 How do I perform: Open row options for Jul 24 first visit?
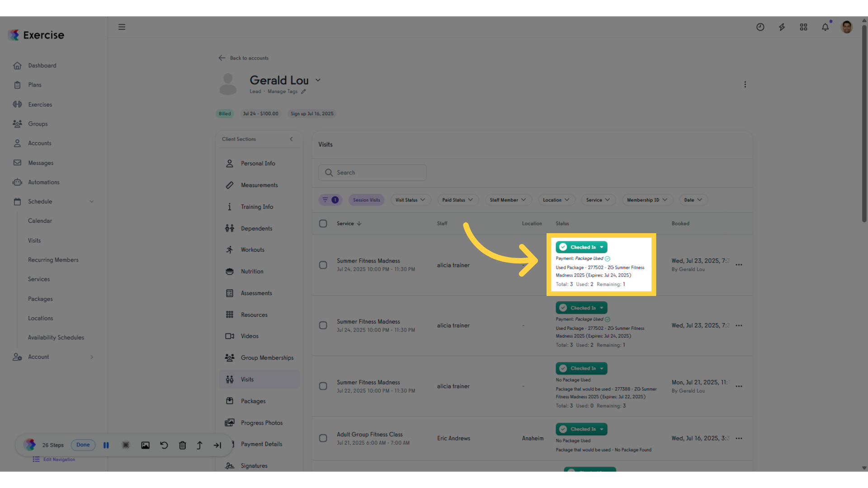[x=739, y=265]
